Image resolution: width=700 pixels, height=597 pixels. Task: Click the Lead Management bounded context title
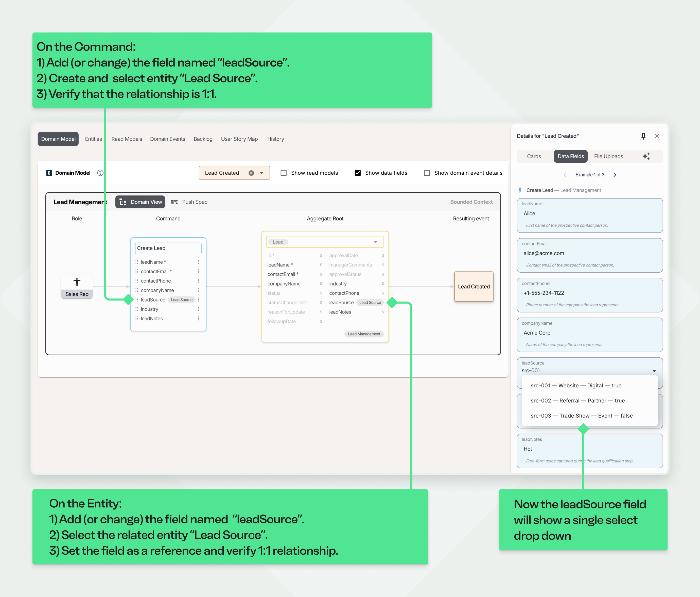[x=80, y=202]
